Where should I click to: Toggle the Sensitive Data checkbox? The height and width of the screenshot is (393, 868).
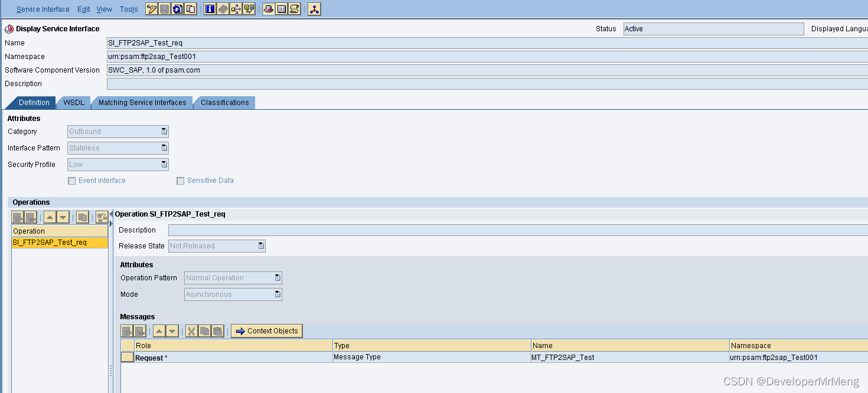click(180, 181)
